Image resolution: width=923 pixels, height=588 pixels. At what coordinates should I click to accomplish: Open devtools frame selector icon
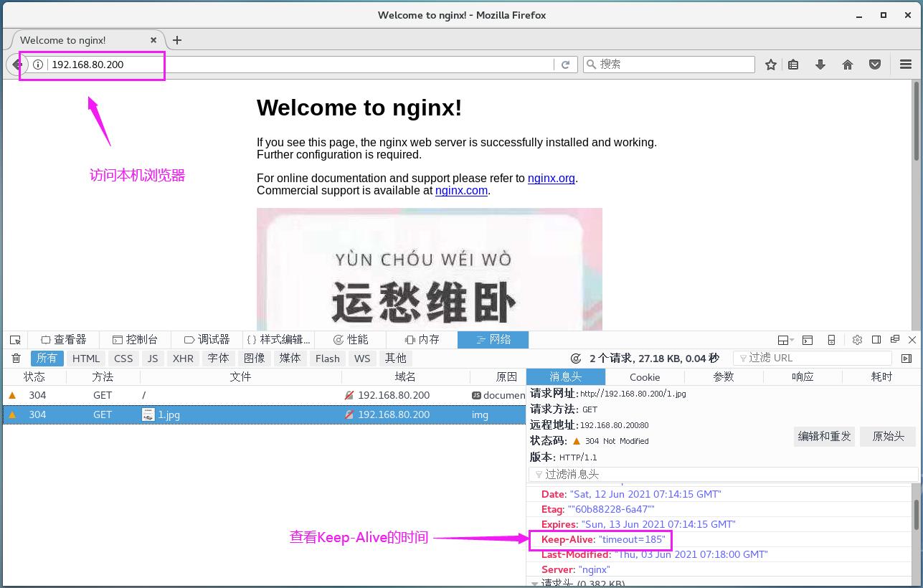click(786, 340)
